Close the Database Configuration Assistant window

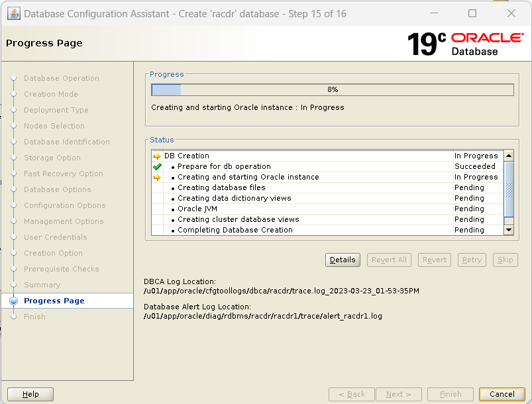[511, 13]
